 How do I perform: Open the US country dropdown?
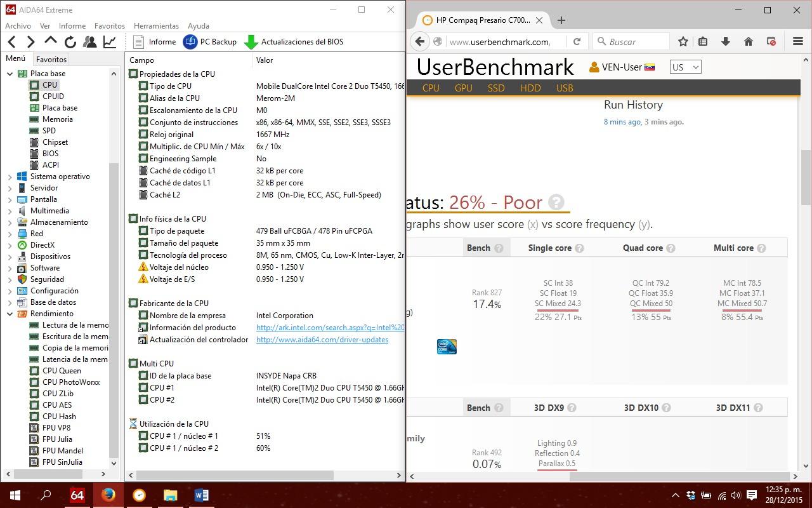pyautogui.click(x=686, y=67)
